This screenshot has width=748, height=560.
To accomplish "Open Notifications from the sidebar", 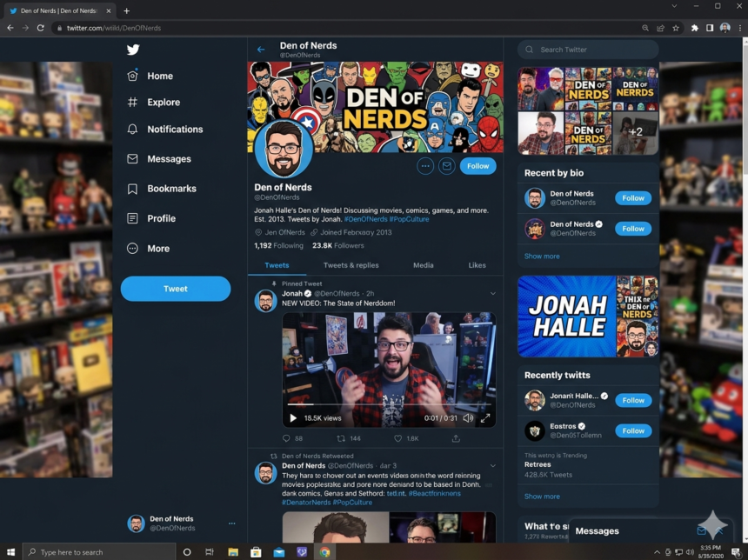I will (165, 130).
